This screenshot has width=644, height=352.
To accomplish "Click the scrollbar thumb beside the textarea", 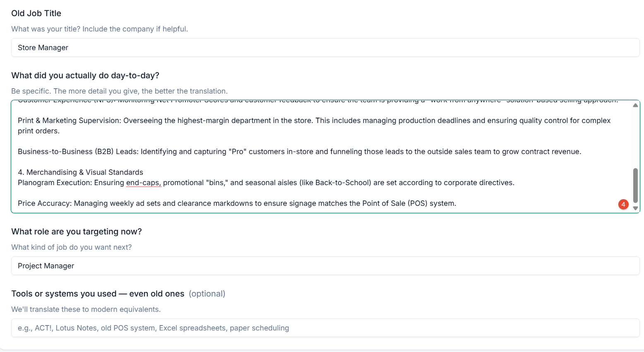I will (x=635, y=186).
